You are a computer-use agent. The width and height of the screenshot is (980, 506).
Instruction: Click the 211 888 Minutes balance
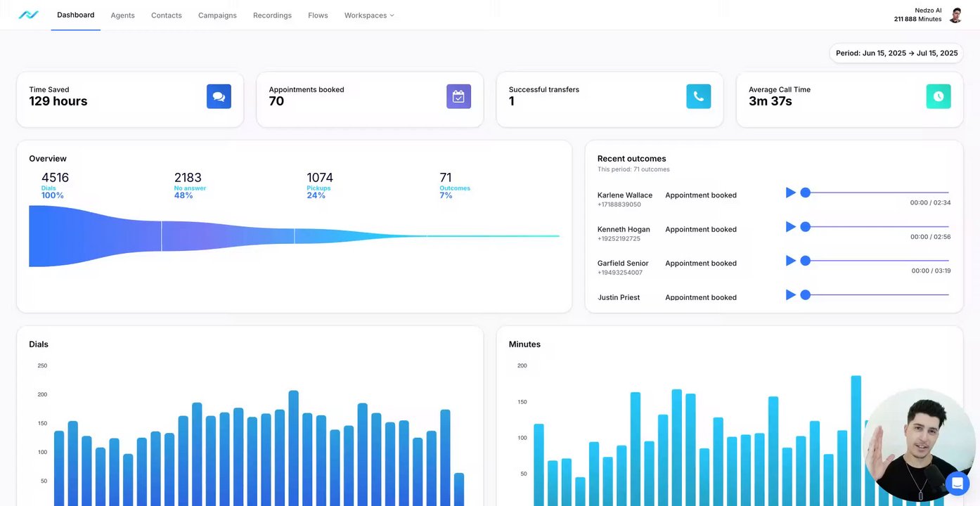[x=917, y=19]
